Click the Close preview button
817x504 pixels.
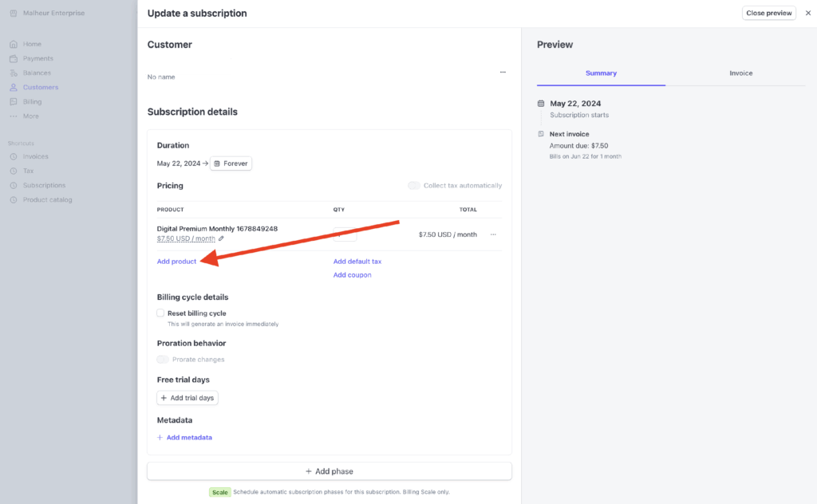768,13
